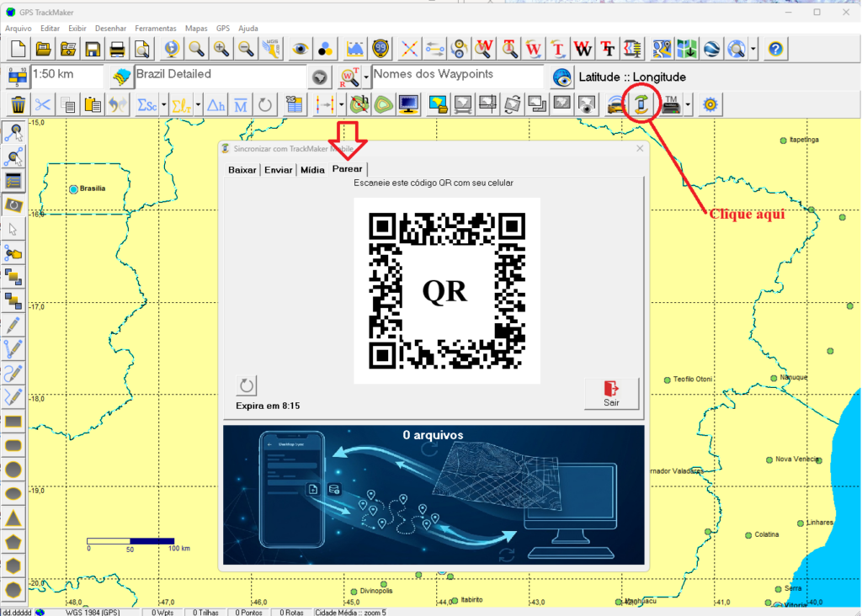Viewport: 862px width, 616px height.
Task: Click the delta h altitude icon
Action: coord(215,104)
